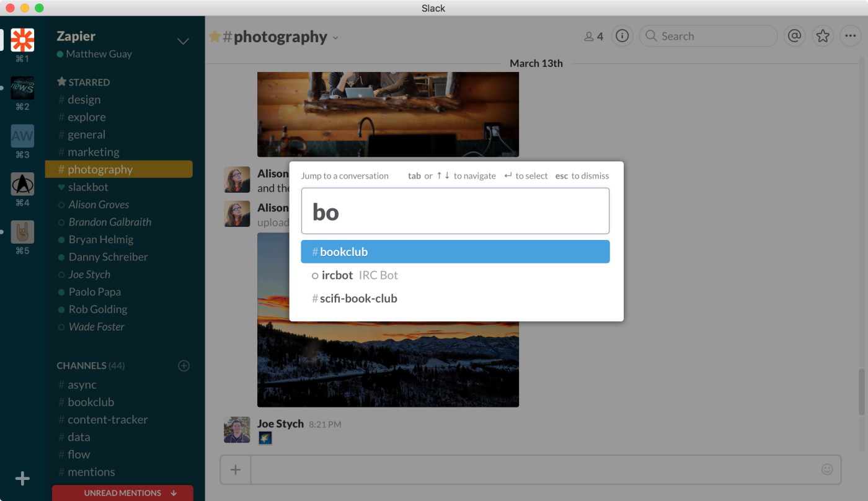
Task: Open the #content-tracker channel
Action: coord(103,420)
